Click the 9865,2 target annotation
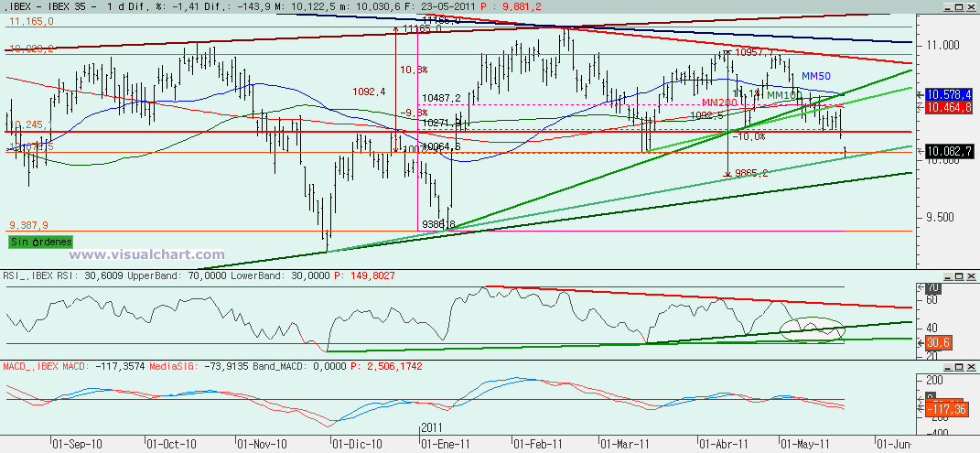The height and width of the screenshot is (453, 980). (x=751, y=174)
